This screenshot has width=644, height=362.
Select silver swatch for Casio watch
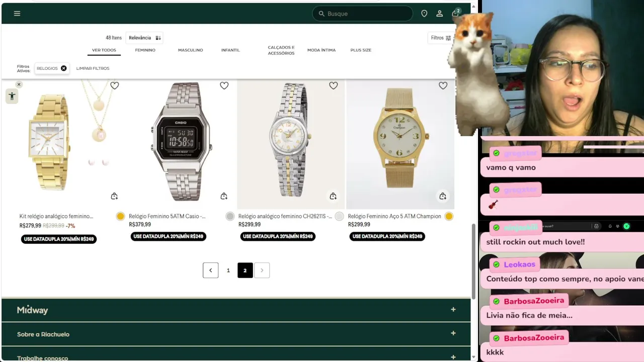point(230,216)
